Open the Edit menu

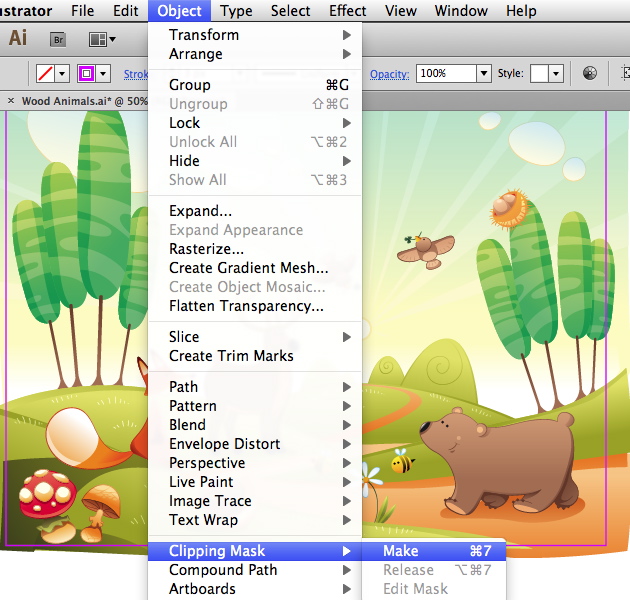[x=125, y=11]
